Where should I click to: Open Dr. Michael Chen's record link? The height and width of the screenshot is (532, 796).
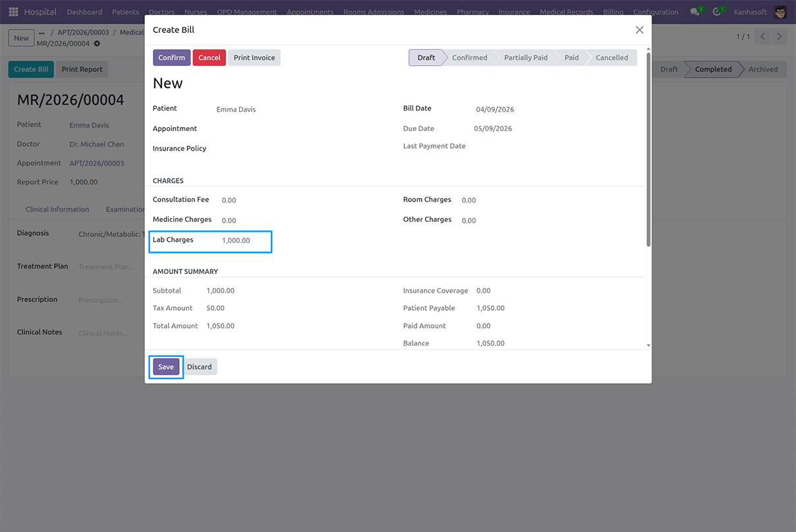[x=96, y=144]
